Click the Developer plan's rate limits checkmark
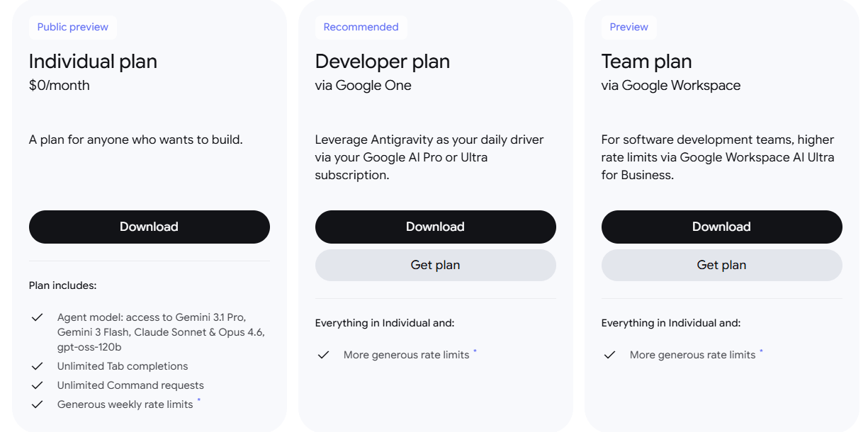This screenshot has width=868, height=432. pyautogui.click(x=324, y=355)
